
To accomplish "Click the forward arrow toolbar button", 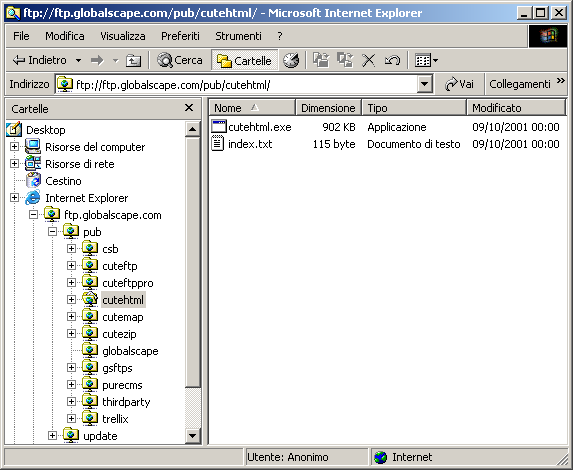I will pyautogui.click(x=97, y=60).
